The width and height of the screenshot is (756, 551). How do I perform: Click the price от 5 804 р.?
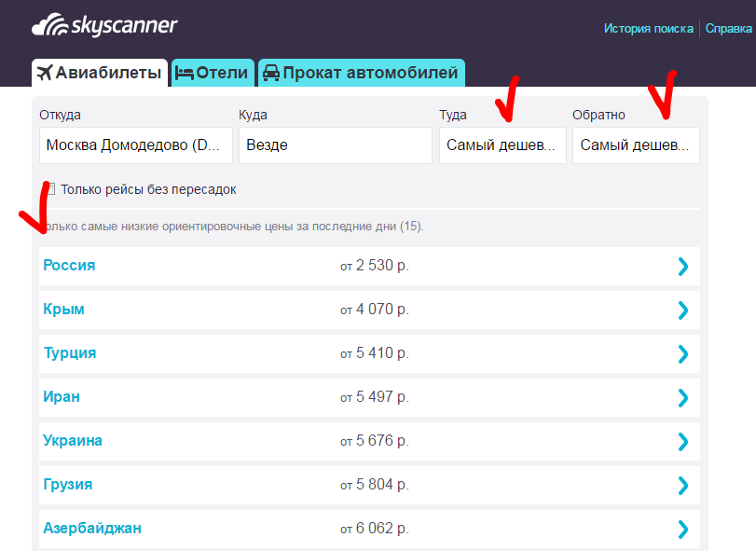click(375, 485)
